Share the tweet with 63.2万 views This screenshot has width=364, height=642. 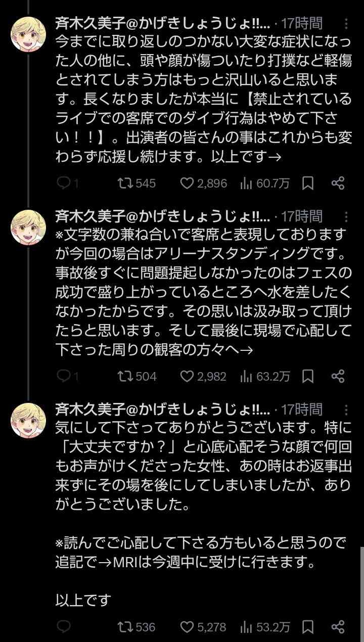[x=338, y=376]
